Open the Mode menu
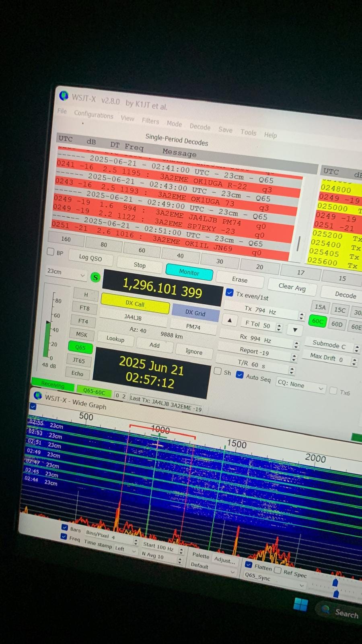The width and height of the screenshot is (362, 644). coord(174,124)
